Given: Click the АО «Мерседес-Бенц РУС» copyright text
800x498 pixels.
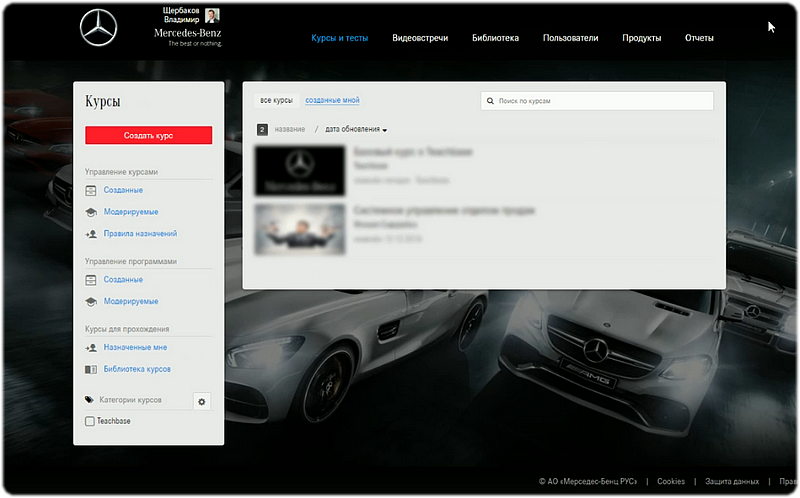Looking at the screenshot, I should (588, 482).
